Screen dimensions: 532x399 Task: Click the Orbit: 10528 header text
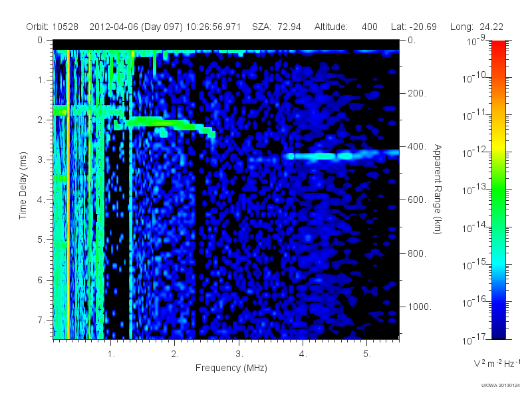52,27
